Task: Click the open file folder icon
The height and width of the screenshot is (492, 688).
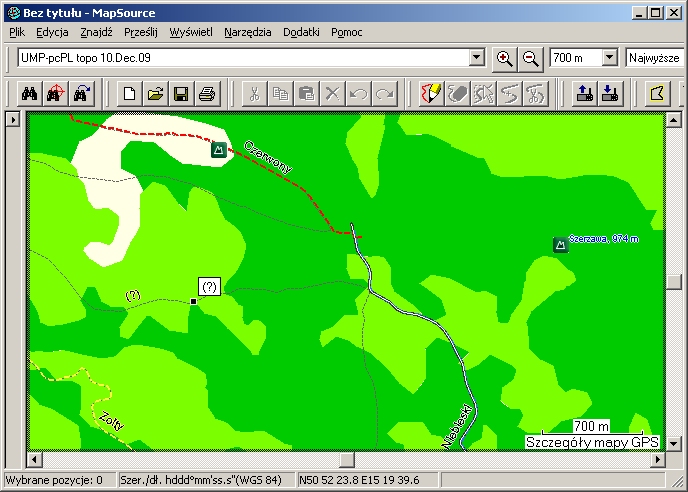Action: pos(155,94)
